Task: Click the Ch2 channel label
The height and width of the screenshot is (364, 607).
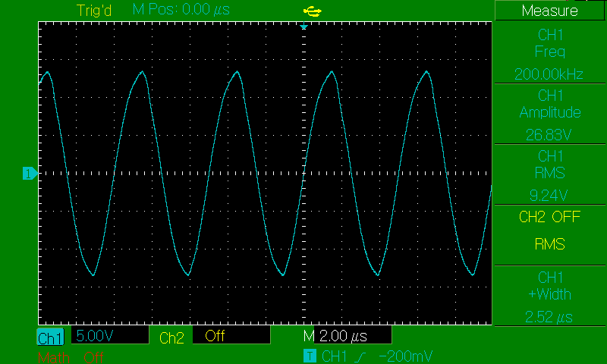Action: point(171,337)
